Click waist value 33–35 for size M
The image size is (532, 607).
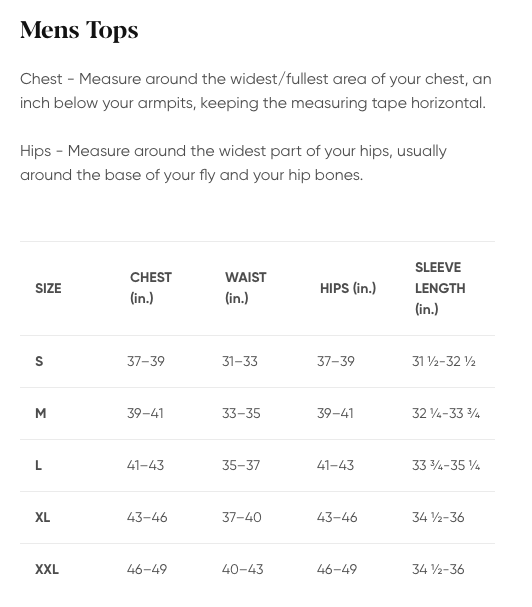pyautogui.click(x=241, y=413)
